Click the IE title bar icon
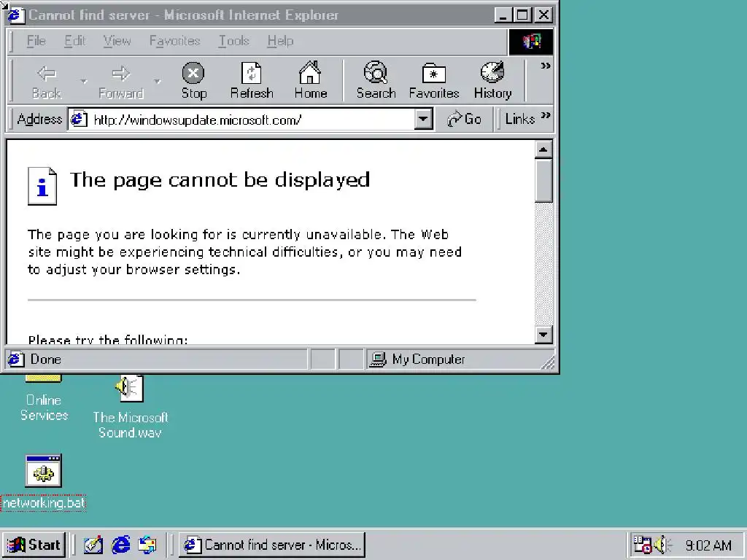 coord(15,15)
